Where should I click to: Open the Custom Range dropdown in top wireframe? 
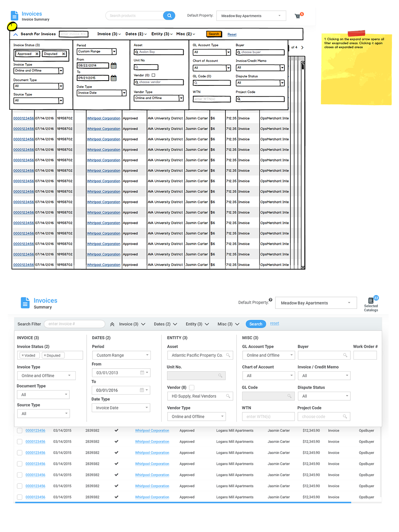97,51
